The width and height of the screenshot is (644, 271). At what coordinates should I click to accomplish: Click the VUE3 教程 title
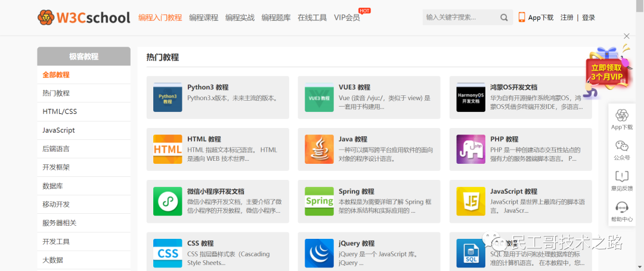click(354, 88)
